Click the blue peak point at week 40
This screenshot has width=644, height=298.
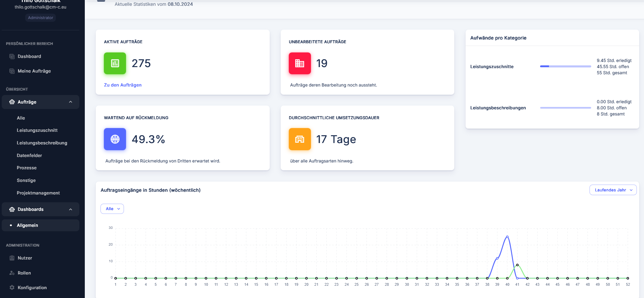tap(507, 237)
